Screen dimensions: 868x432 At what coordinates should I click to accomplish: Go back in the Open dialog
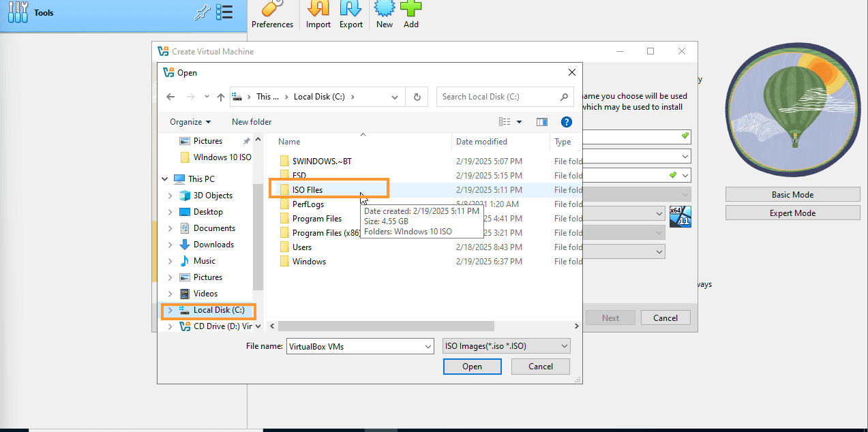170,97
